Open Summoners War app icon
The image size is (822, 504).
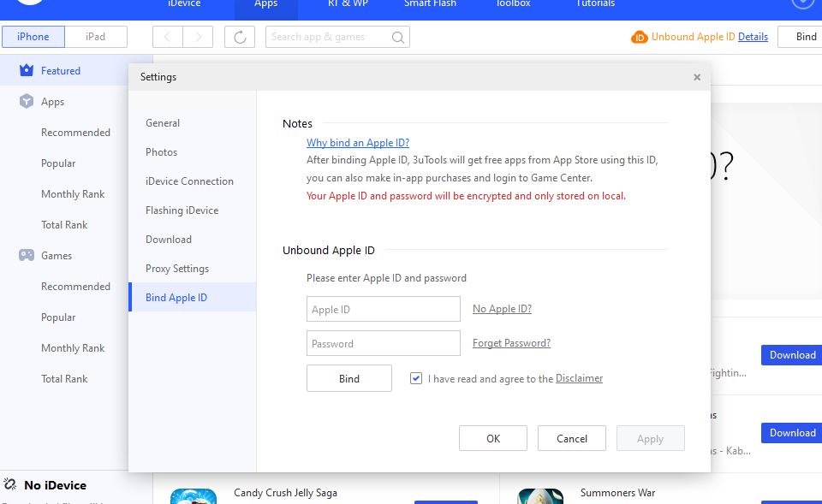coord(540,496)
